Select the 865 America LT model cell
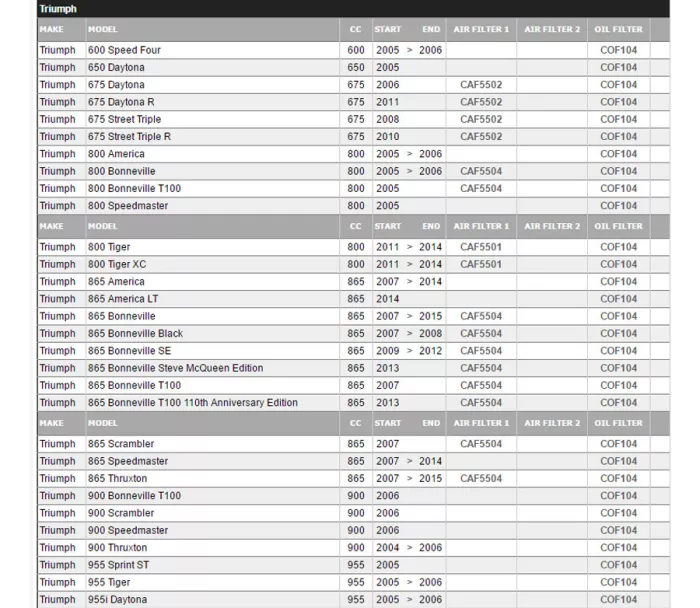700x608 pixels. (x=123, y=299)
